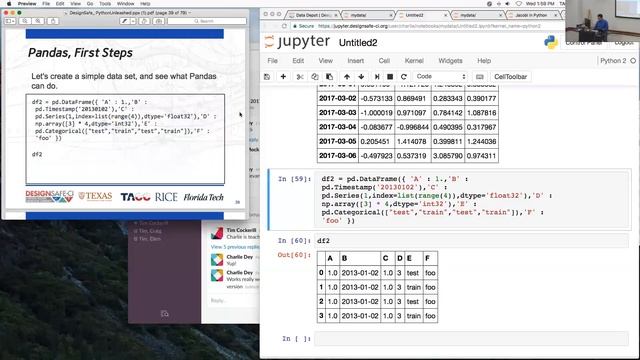Restart the kernel with the circular arrow icon
Screen dimensions: 640x360
[x=404, y=77]
